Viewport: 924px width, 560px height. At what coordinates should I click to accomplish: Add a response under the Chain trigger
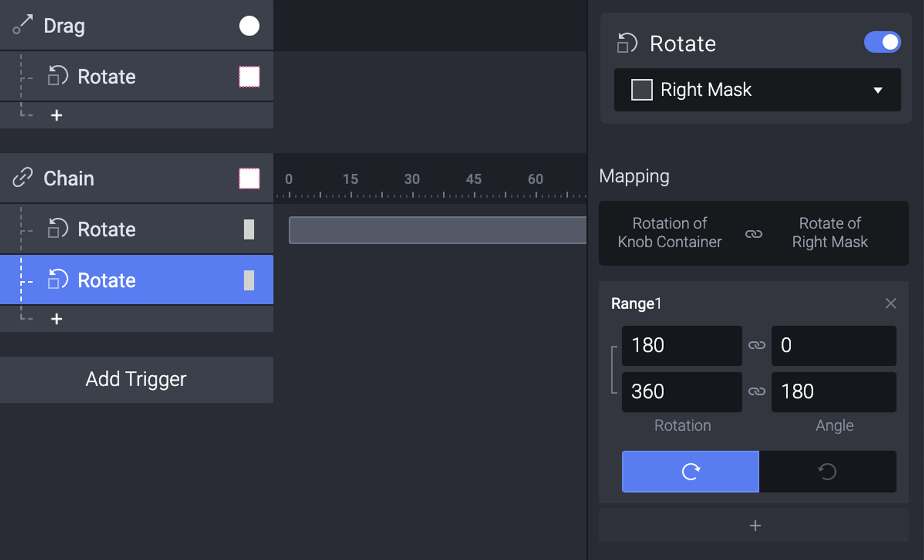56,319
